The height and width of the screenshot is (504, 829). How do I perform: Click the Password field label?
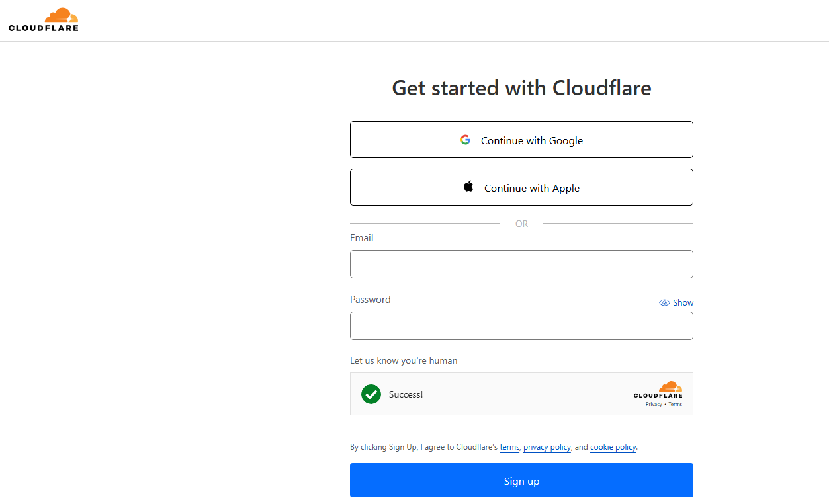[x=371, y=300]
